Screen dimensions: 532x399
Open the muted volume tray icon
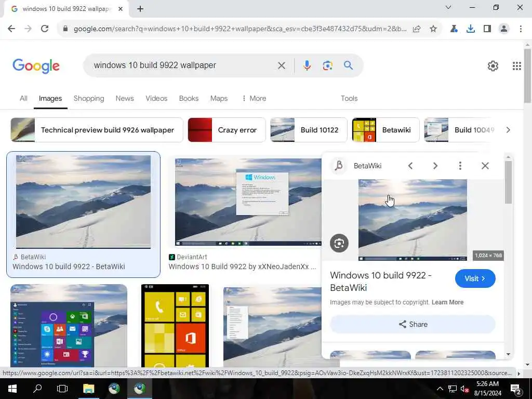[x=464, y=389]
